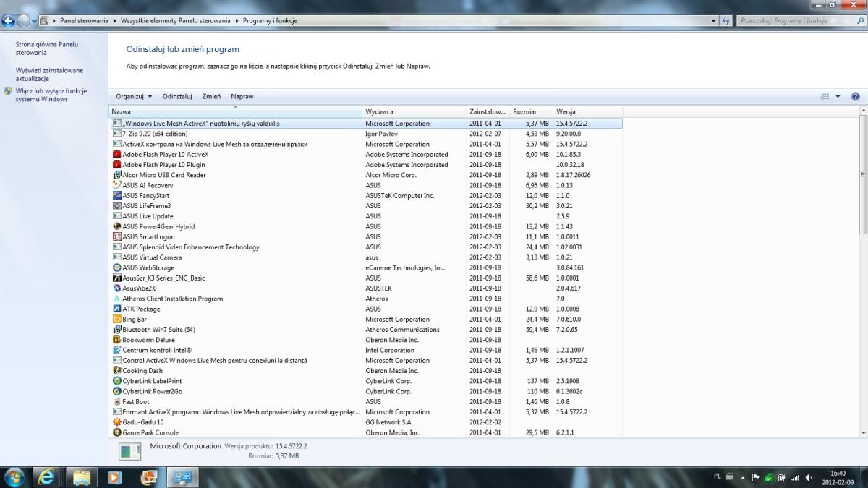The image size is (868, 488).
Task: Click the AsusVibe2.0 icon
Action: pyautogui.click(x=116, y=288)
